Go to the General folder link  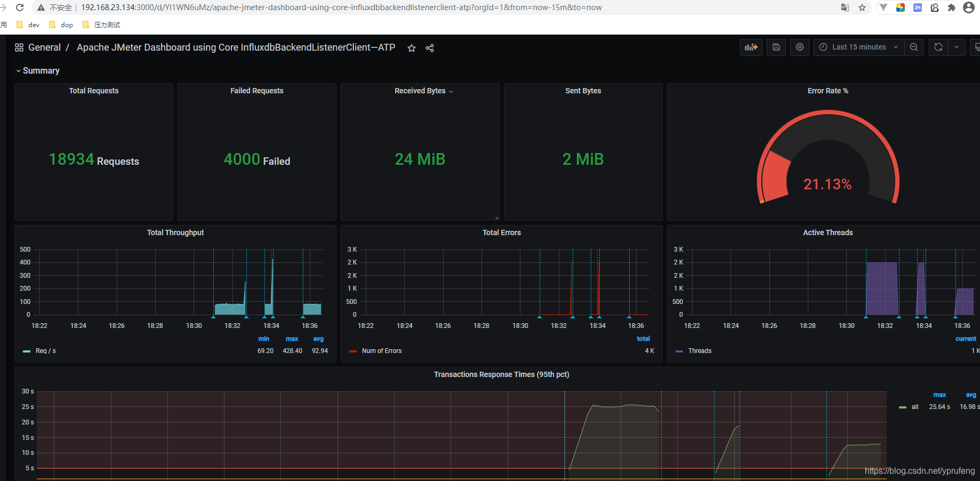tap(44, 47)
